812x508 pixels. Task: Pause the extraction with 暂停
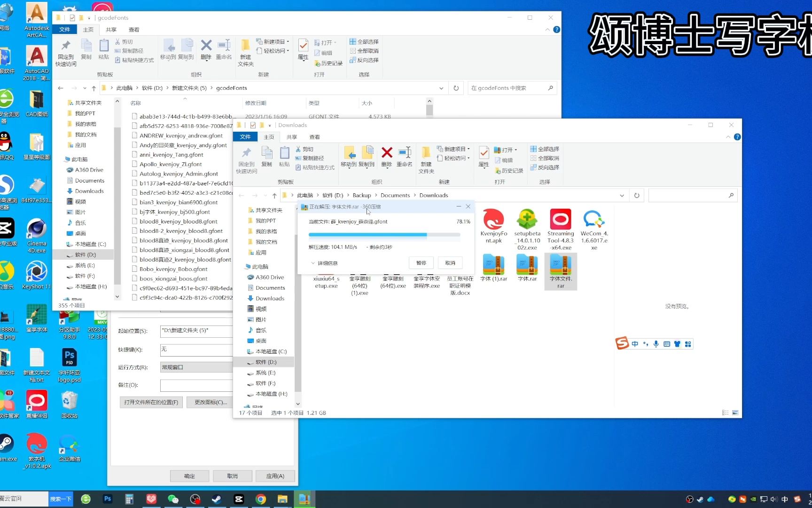tap(421, 263)
